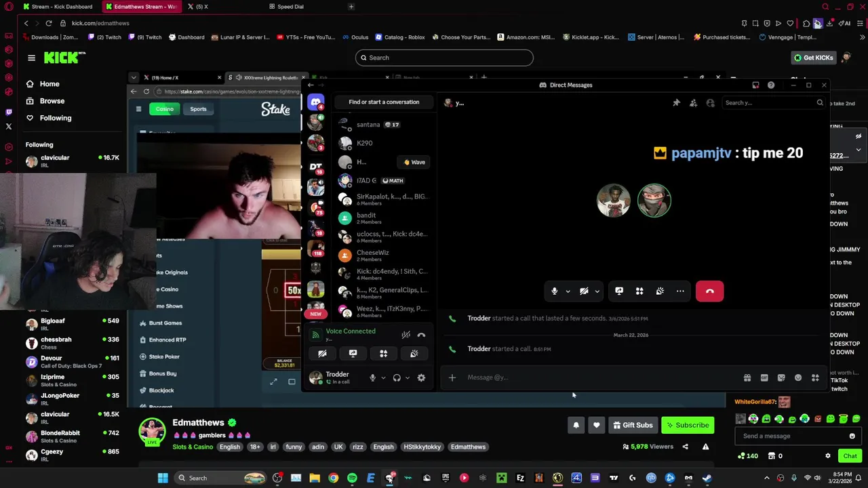Click Subscribe button for Edmatthews
Screen dimensions: 868x488
(688, 426)
